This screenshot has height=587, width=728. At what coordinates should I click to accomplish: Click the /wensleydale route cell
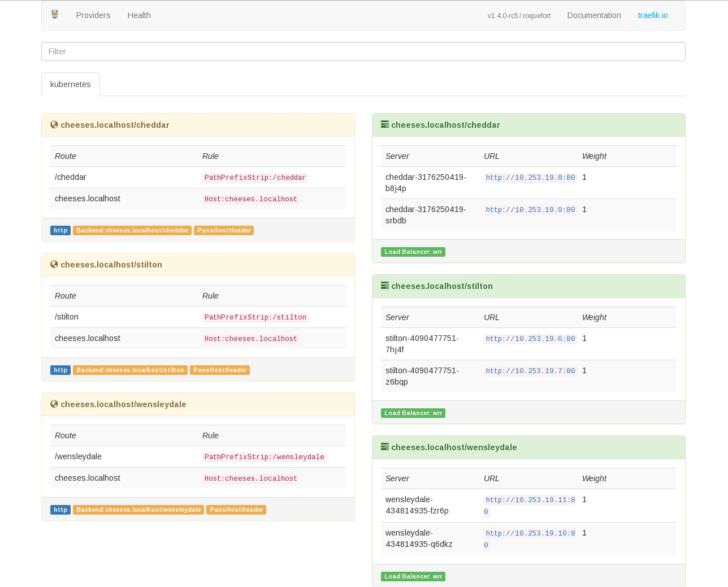pos(78,456)
